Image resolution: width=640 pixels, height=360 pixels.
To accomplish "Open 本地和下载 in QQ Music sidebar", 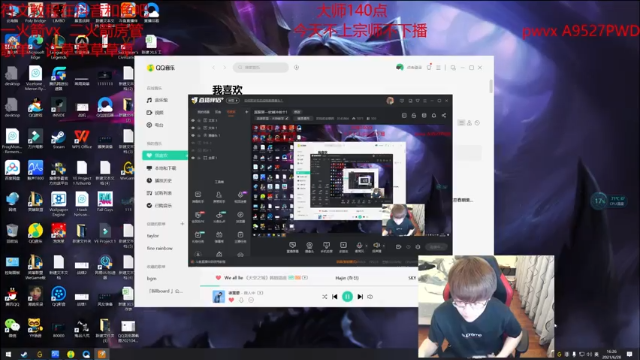I will pyautogui.click(x=161, y=168).
